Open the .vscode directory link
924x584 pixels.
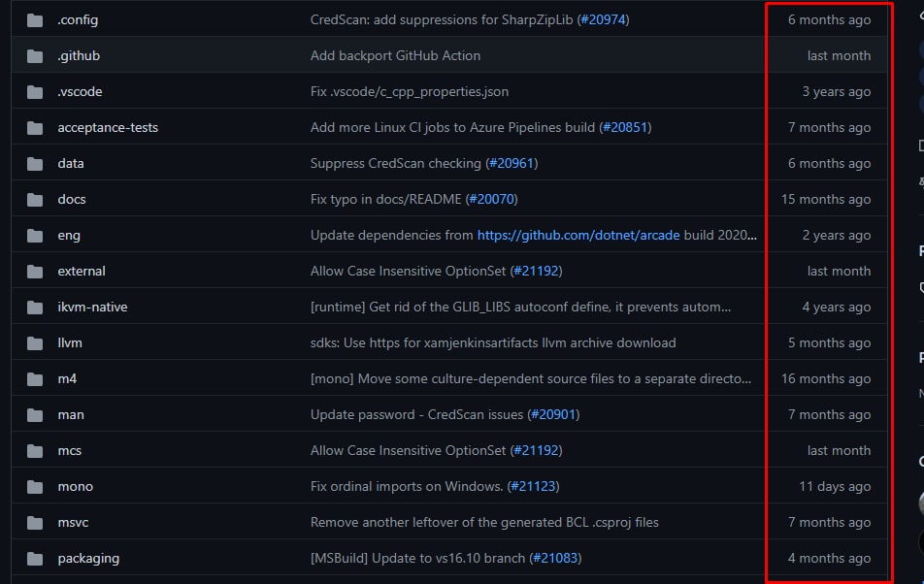[80, 92]
